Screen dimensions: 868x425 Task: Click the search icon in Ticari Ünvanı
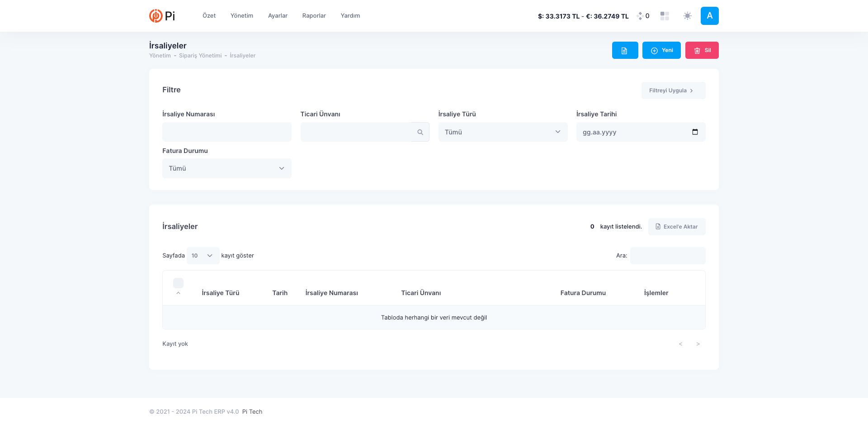tap(420, 132)
